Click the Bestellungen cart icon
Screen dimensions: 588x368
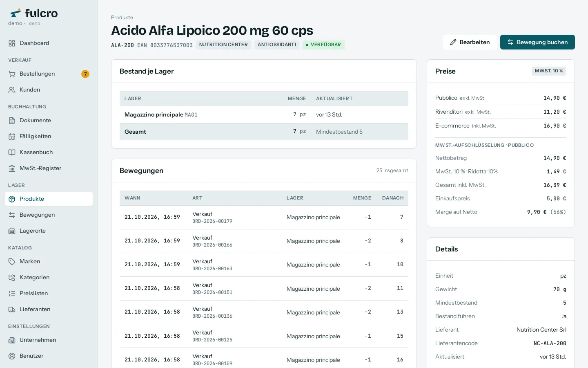click(x=12, y=74)
